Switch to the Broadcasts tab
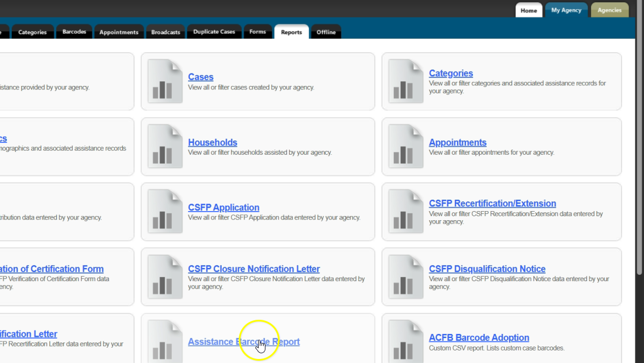Screen dimensions: 644x363 (165, 32)
